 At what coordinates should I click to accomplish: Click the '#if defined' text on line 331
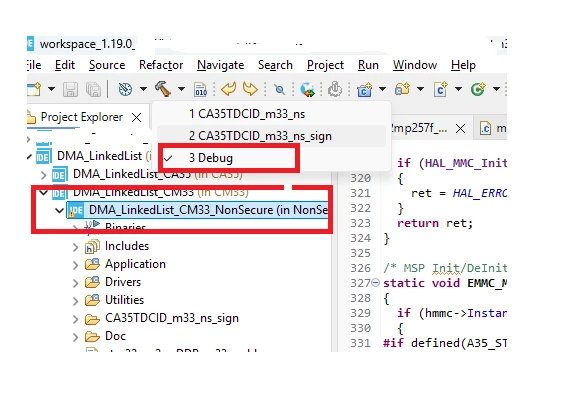click(421, 343)
